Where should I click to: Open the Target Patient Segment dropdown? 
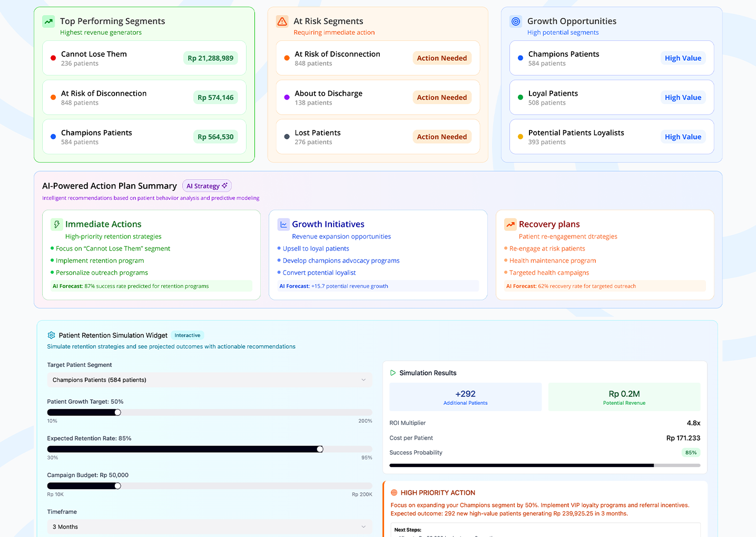click(x=209, y=380)
